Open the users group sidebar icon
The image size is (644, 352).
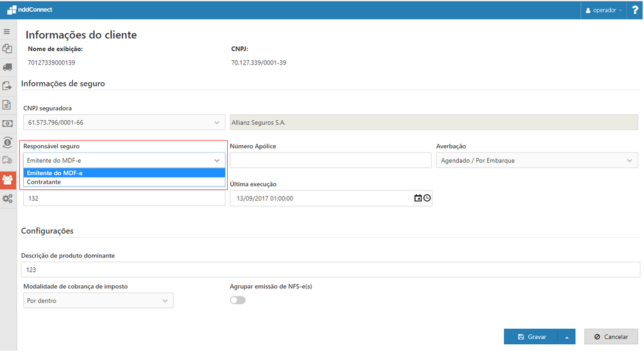(8, 179)
